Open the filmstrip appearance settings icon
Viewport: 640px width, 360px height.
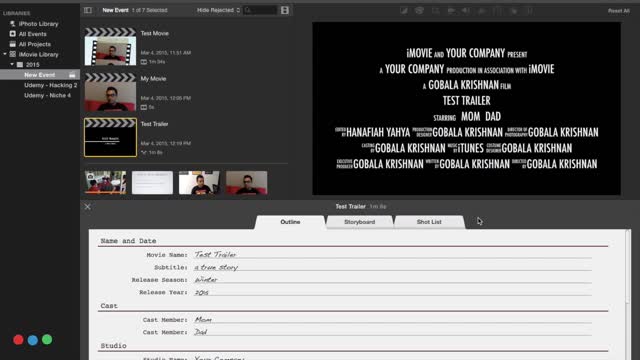tap(285, 10)
